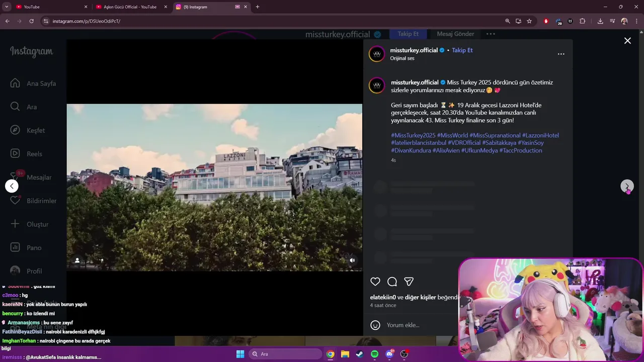The image size is (644, 362).
Task: Click the taskbar Ara search box
Action: tap(286, 354)
